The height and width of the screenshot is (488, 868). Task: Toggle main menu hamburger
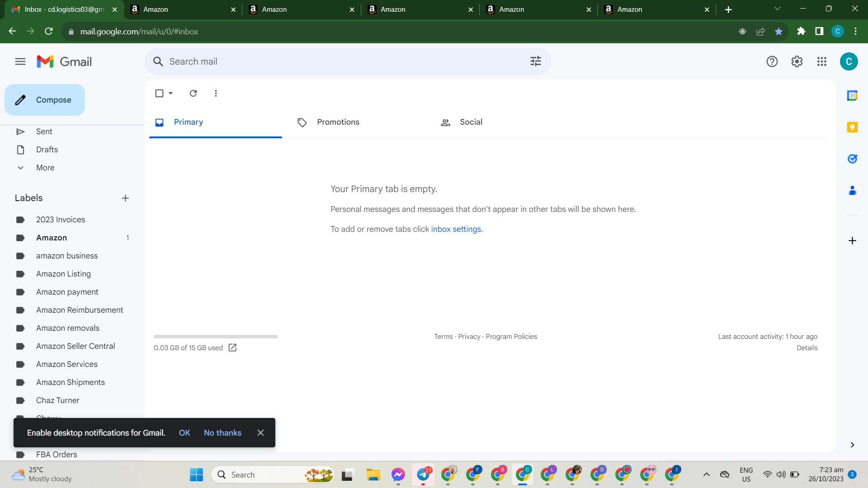pos(20,61)
